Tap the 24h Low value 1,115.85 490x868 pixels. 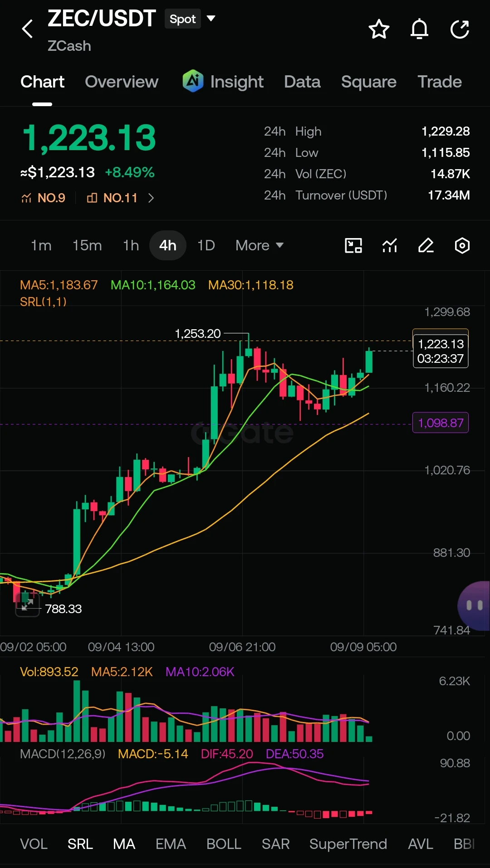click(x=446, y=153)
